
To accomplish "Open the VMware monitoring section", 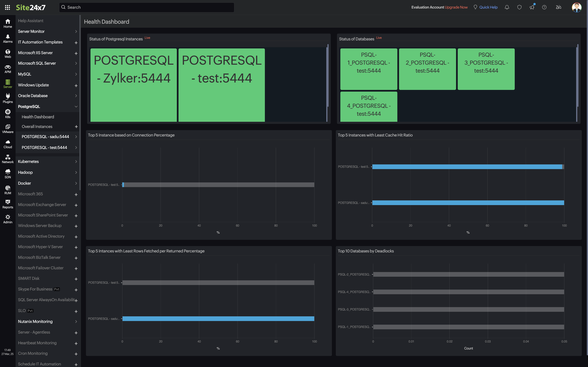I will [8, 128].
